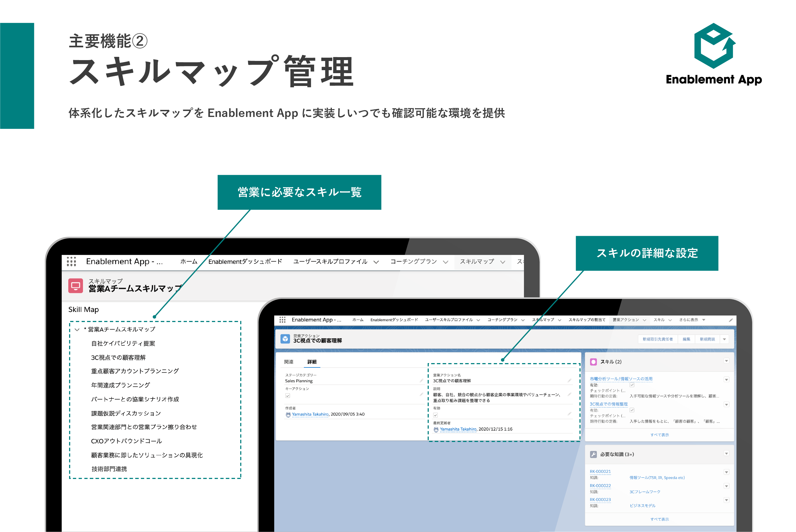Open row menu for RK-000022
796x532 pixels.
[x=726, y=486]
